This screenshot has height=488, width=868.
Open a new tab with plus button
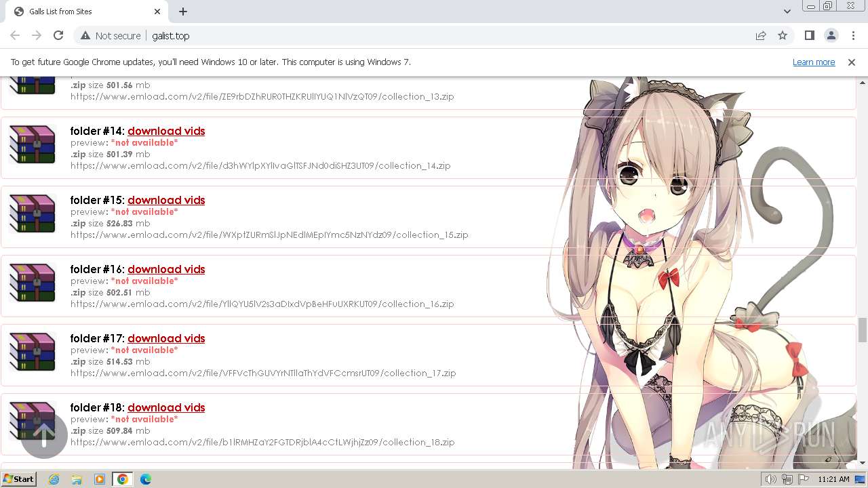click(183, 12)
